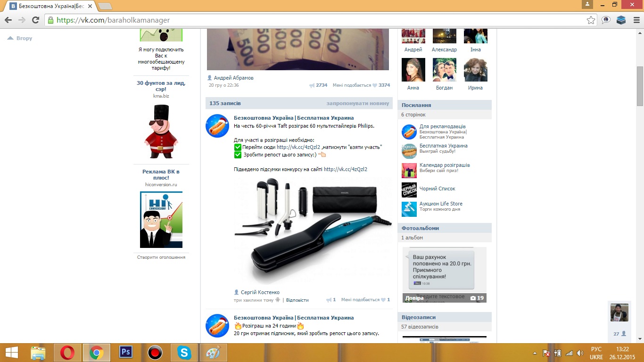
Task: Click the volume speaker tray icon
Action: point(579,353)
